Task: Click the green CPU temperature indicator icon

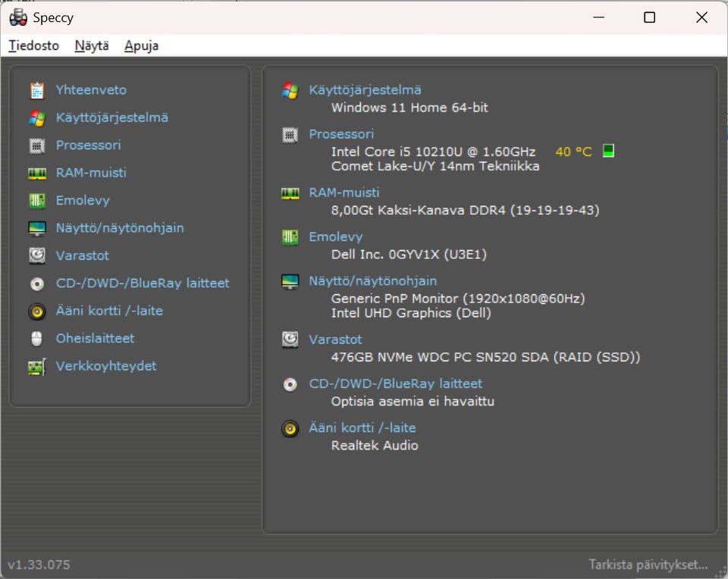Action: click(608, 151)
